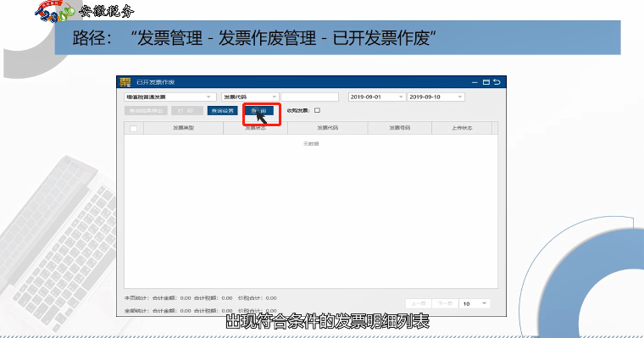Open the 2019-09-01 start date picker

(376, 97)
